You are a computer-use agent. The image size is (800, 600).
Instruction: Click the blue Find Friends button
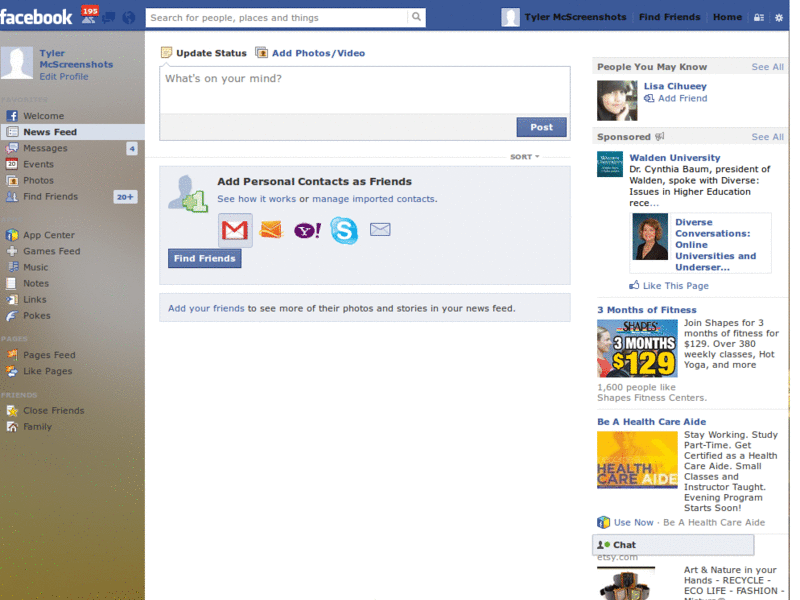pos(205,258)
